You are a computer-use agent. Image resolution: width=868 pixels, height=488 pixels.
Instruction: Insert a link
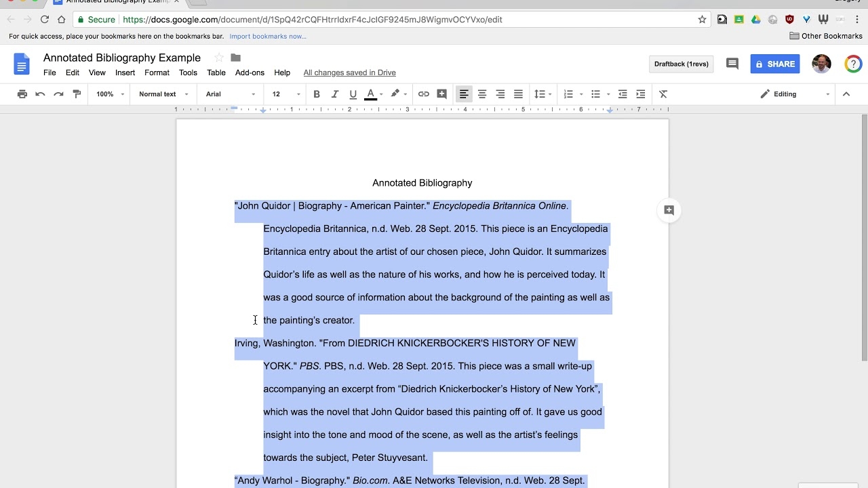pyautogui.click(x=424, y=94)
